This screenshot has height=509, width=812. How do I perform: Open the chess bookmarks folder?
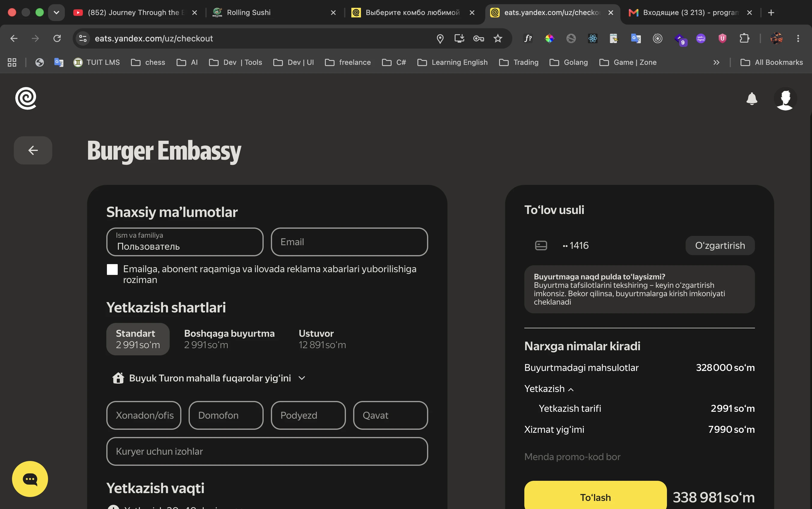tap(148, 62)
